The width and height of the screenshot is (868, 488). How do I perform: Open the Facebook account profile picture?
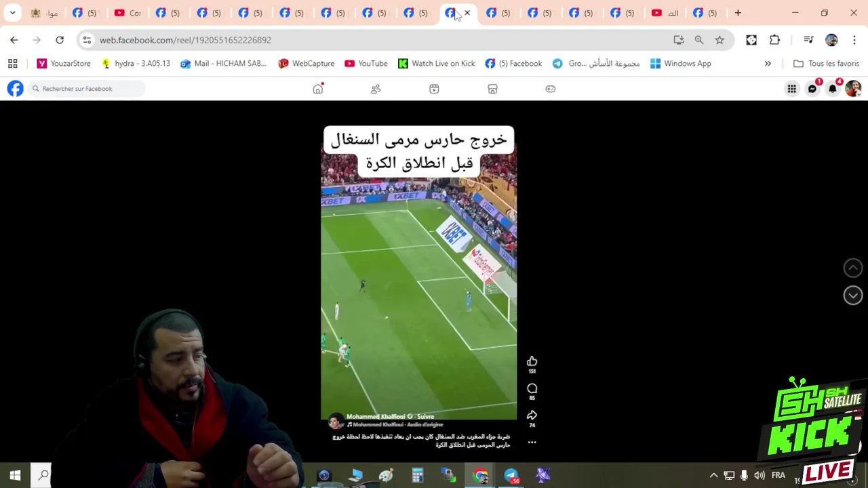[x=853, y=89]
